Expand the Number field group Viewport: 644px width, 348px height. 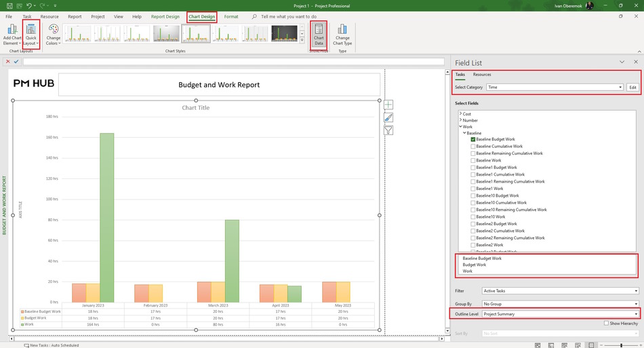pyautogui.click(x=460, y=120)
